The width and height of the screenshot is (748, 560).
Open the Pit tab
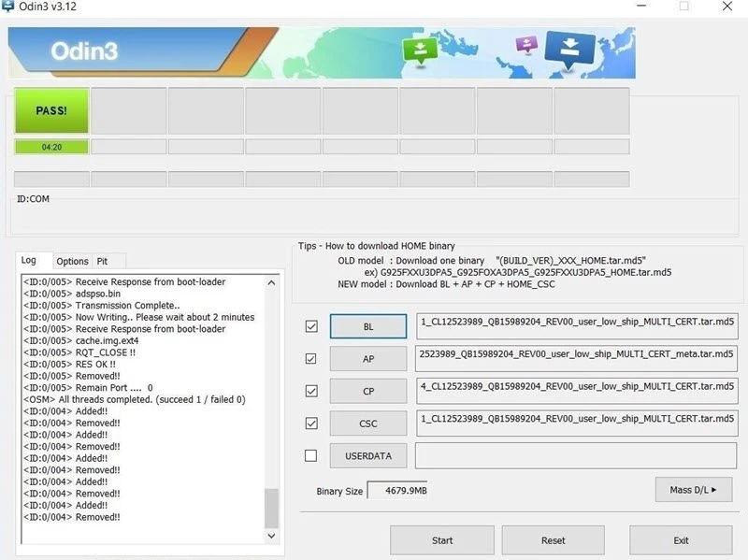tap(103, 262)
